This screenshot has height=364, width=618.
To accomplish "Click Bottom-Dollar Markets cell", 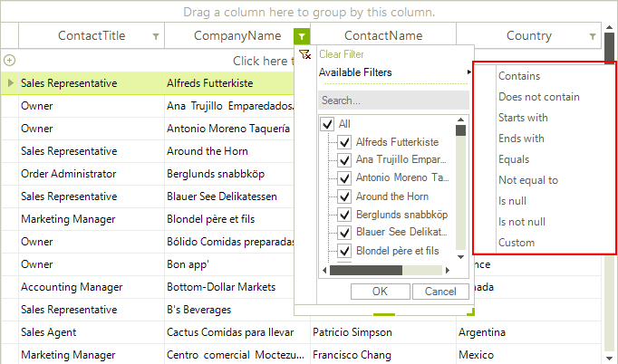I will (x=229, y=287).
